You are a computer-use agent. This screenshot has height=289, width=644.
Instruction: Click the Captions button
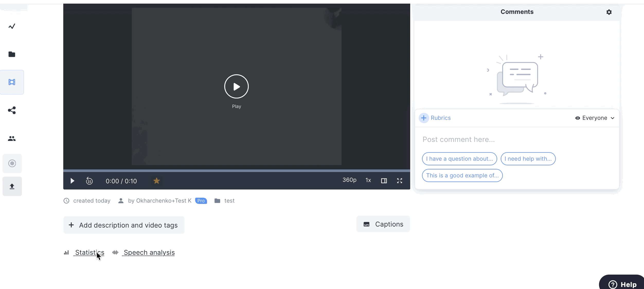pos(383,224)
